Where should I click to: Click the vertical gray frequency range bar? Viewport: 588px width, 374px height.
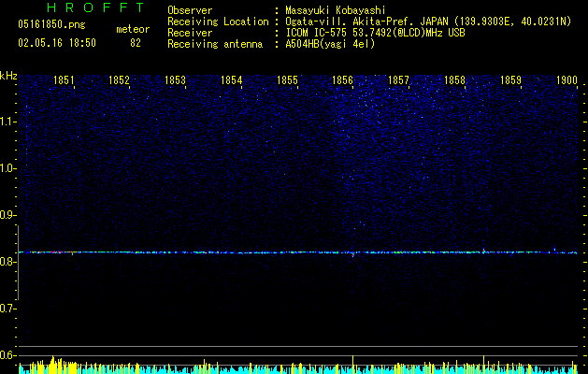tap(18, 262)
